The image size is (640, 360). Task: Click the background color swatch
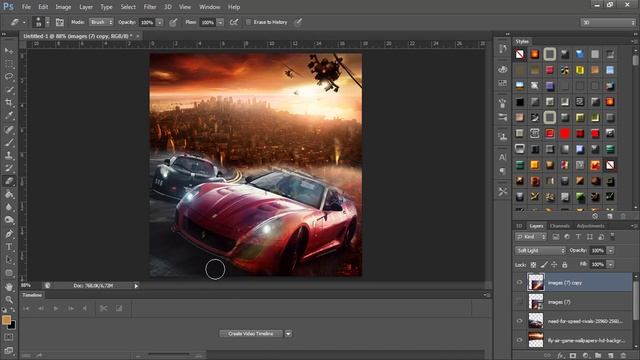(13, 325)
